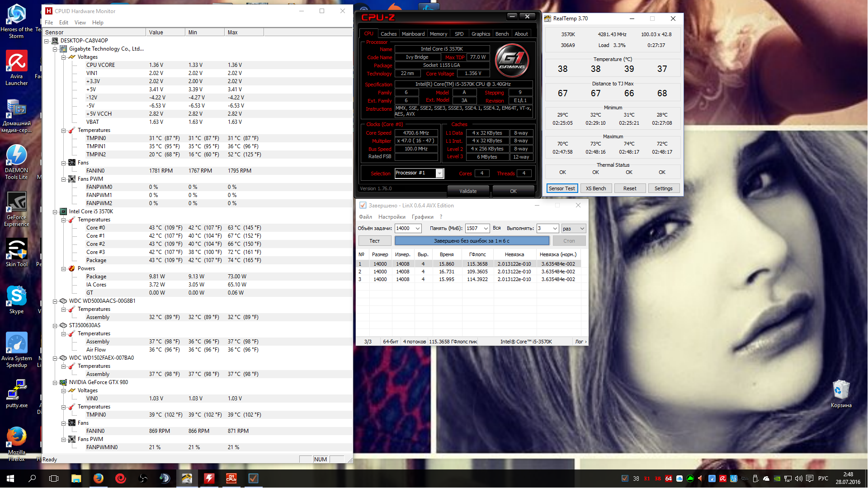868x488 pixels.
Task: Open the Avira tray icon
Action: pyautogui.click(x=723, y=479)
